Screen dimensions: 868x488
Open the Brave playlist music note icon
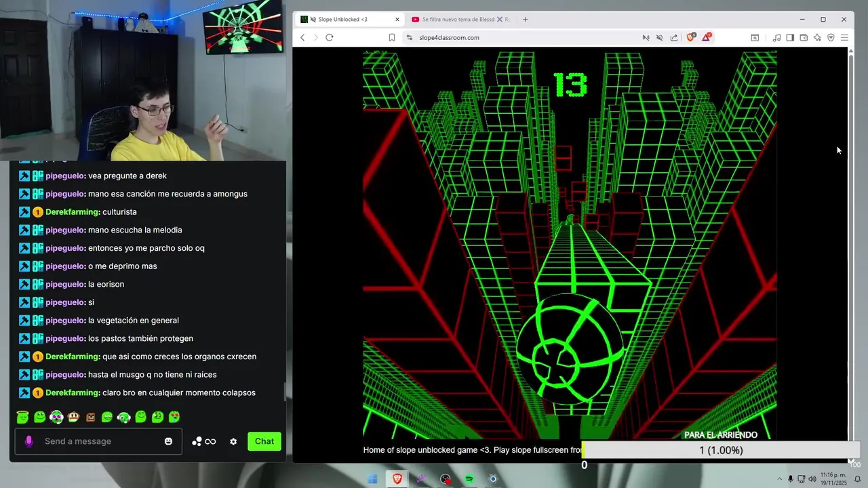pos(776,37)
